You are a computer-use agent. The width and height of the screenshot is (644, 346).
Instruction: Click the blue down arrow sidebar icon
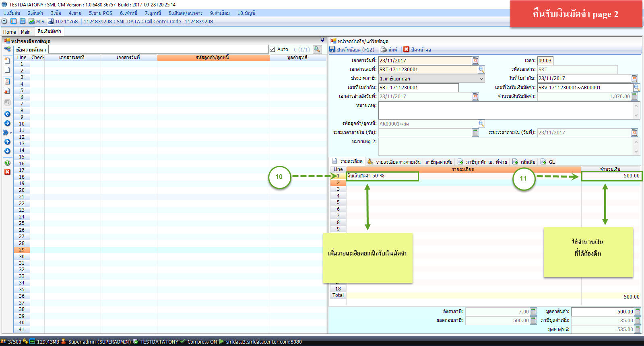[x=7, y=151]
